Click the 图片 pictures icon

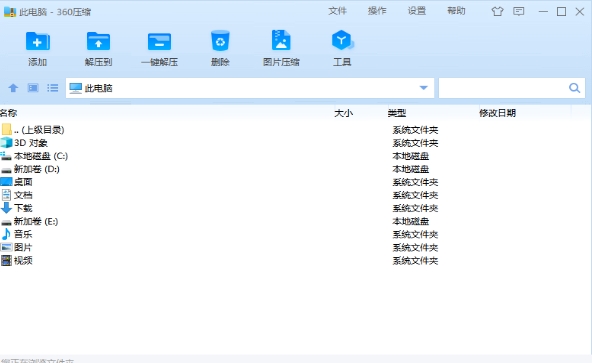(x=6, y=247)
